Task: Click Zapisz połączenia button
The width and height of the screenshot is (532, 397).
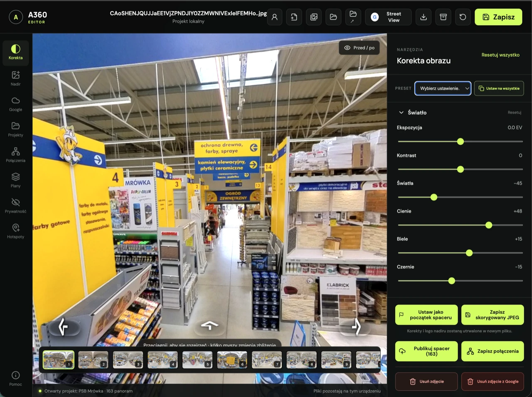Action: (493, 351)
